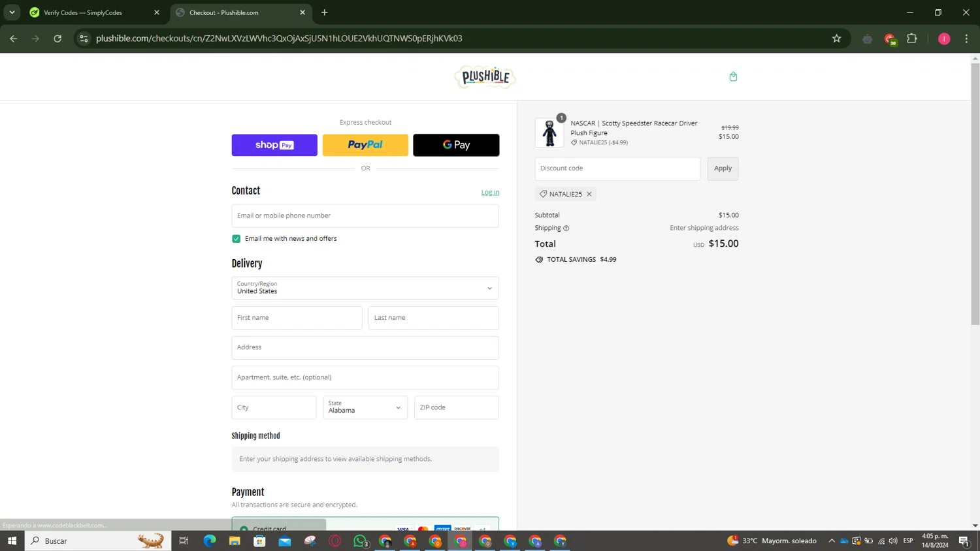Click the red SimplyCodes extension icon
The height and width of the screenshot is (551, 980).
click(890, 39)
